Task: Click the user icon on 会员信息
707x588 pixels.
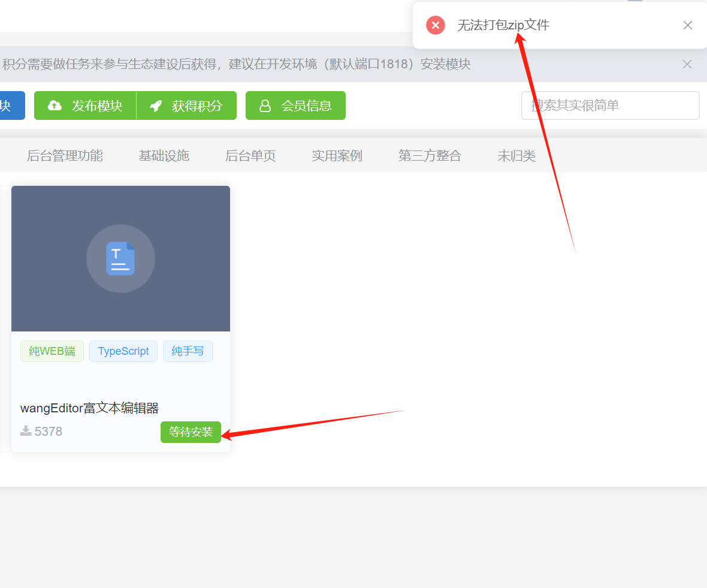Action: 265,105
